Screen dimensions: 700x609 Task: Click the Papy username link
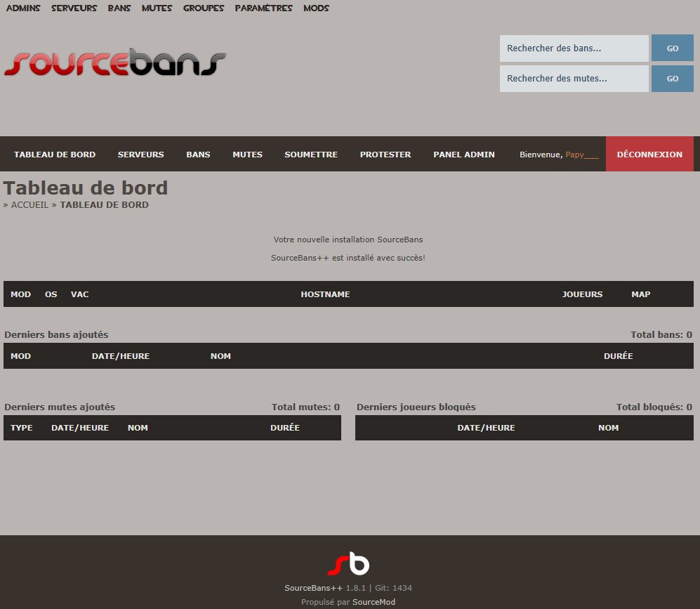[x=582, y=155]
